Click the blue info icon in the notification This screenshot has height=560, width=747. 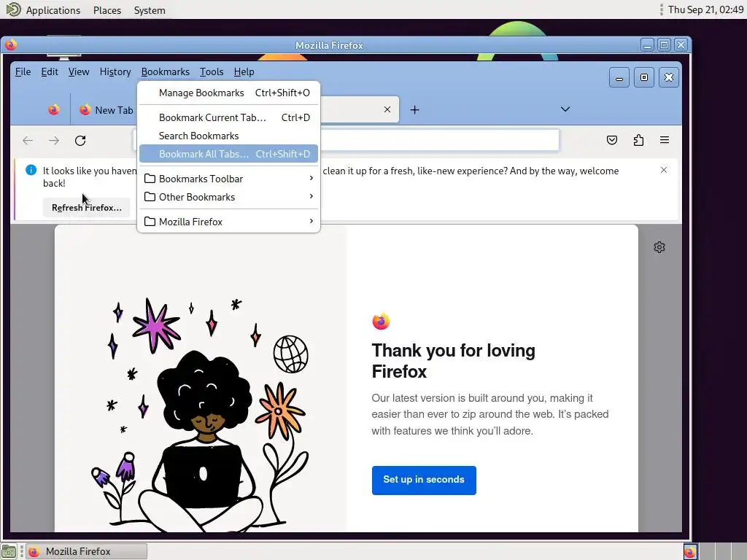pyautogui.click(x=31, y=170)
